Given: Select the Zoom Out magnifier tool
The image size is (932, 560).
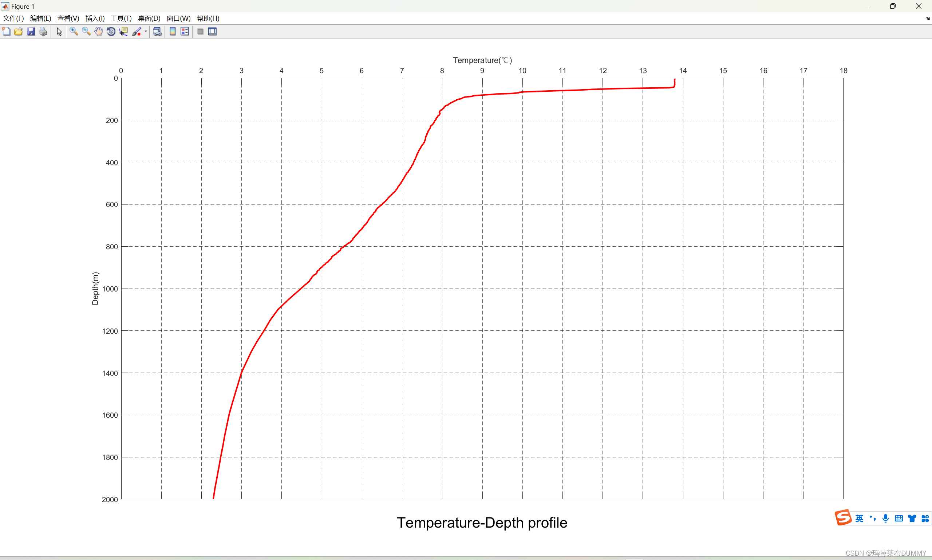Looking at the screenshot, I should 86,32.
